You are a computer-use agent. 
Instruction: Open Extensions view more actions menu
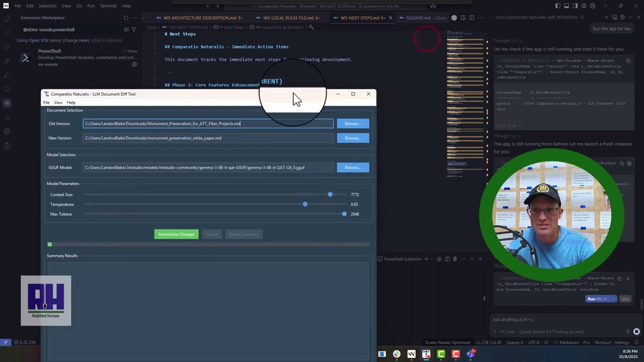134,18
